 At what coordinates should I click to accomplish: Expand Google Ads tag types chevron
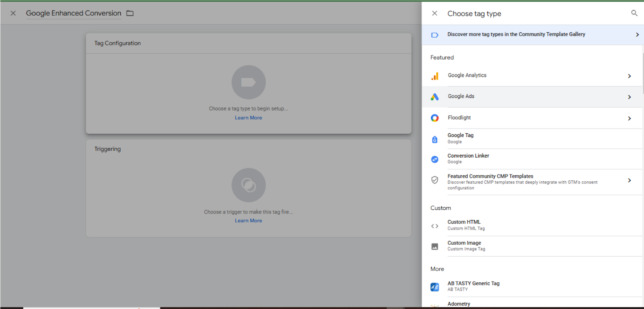coord(630,97)
